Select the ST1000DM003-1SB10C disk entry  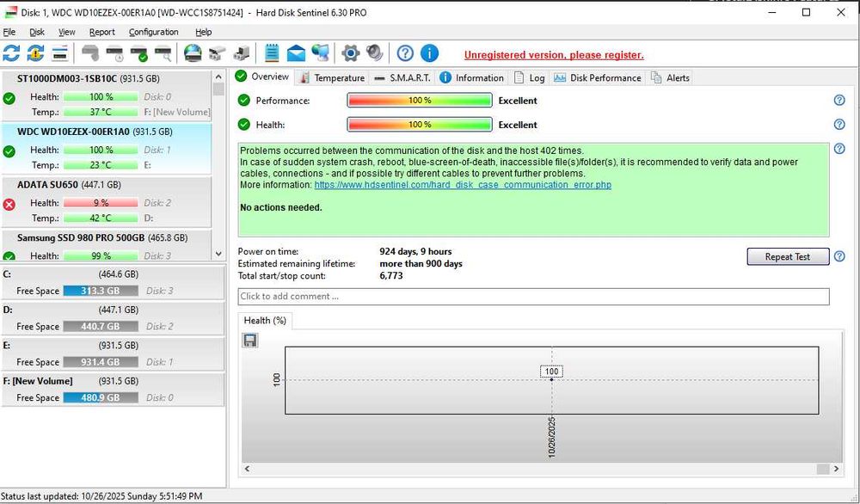(107, 95)
